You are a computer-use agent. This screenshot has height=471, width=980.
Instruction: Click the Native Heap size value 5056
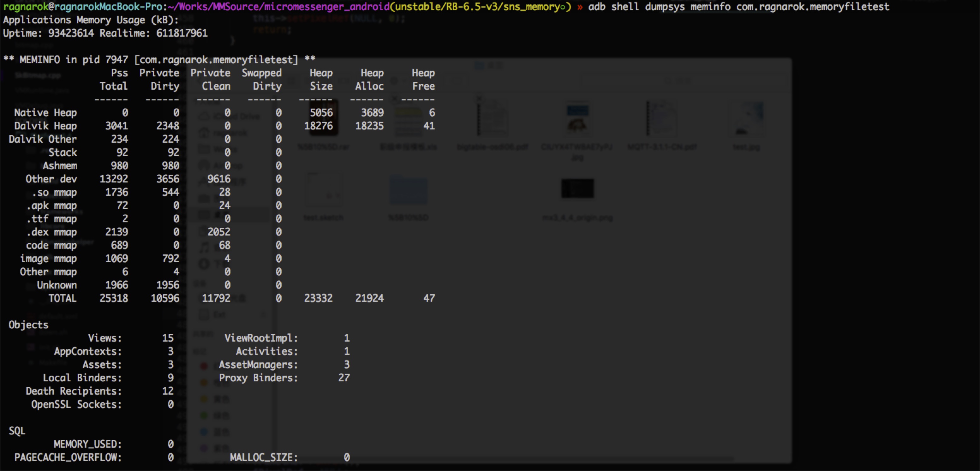[321, 113]
